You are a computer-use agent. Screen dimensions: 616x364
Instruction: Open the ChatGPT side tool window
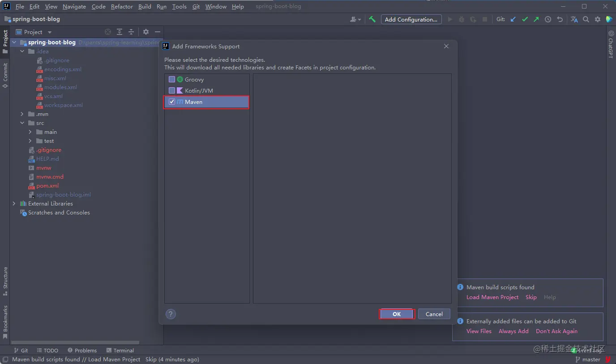[x=611, y=44]
